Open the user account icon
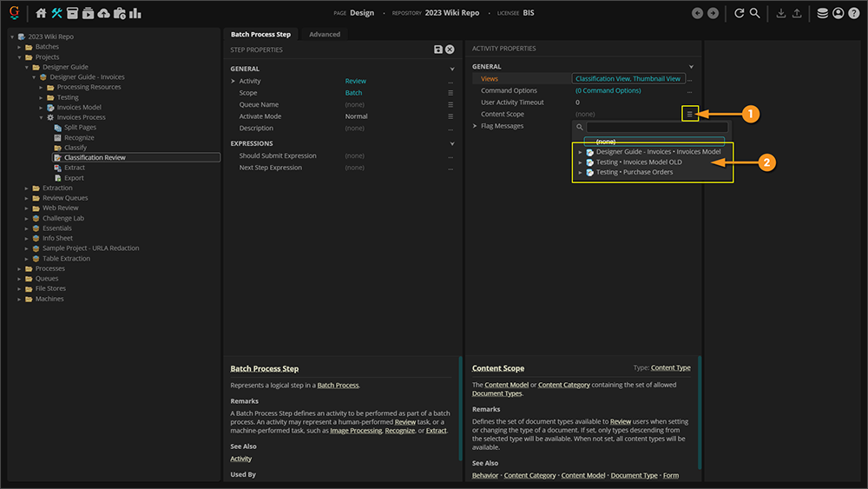The width and height of the screenshot is (868, 489). [838, 13]
